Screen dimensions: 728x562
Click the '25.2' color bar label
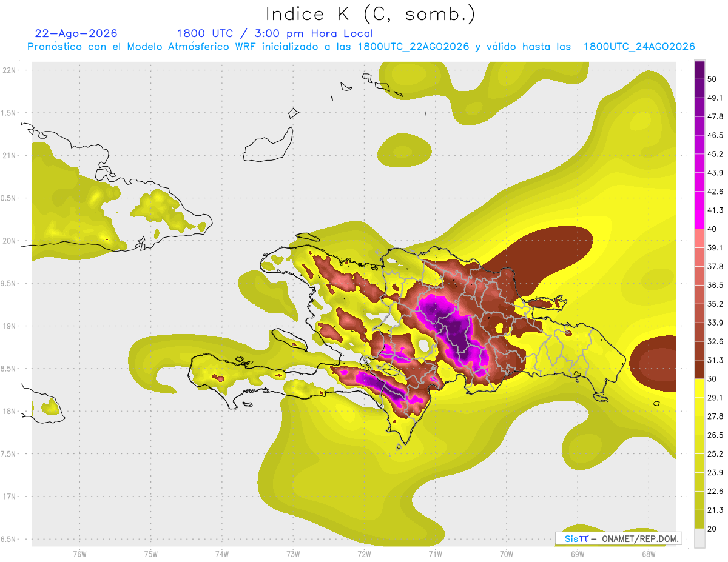(715, 454)
